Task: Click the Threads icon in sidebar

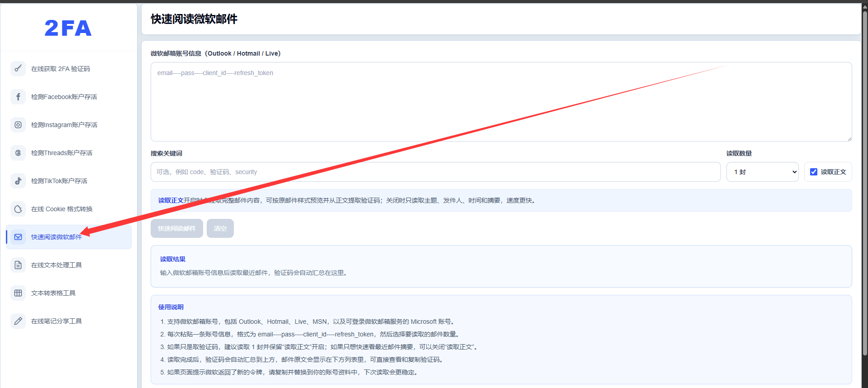Action: pyautogui.click(x=18, y=153)
